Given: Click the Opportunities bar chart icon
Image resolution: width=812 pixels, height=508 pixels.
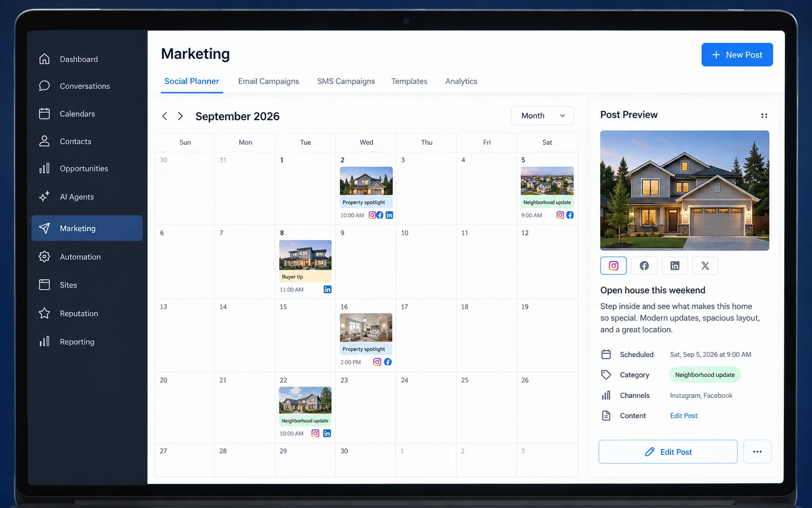Looking at the screenshot, I should coord(45,168).
